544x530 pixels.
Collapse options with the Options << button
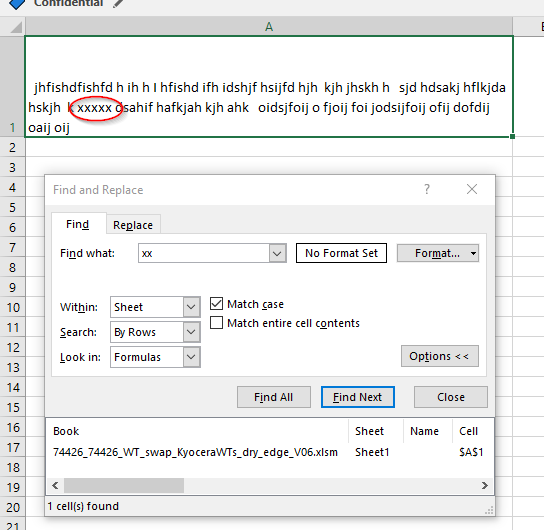(440, 356)
